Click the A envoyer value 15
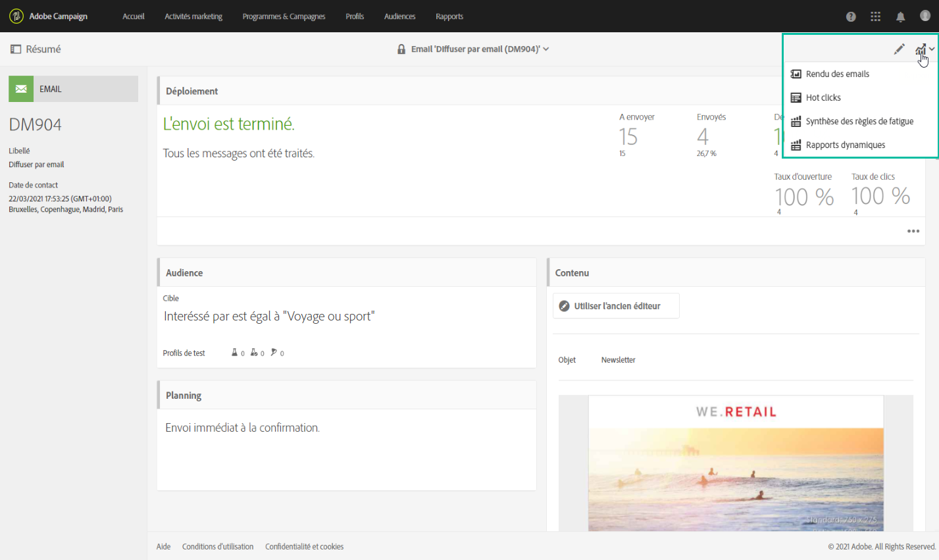939x560 pixels. pyautogui.click(x=628, y=137)
